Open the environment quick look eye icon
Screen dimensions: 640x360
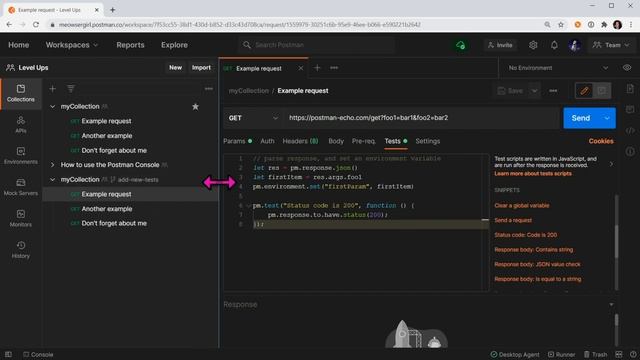627,68
